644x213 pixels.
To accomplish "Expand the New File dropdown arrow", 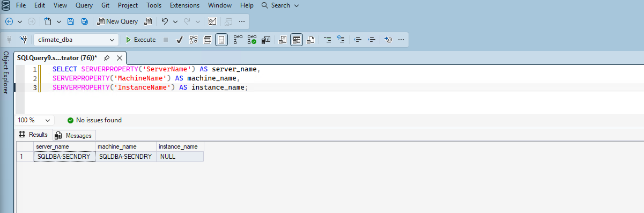I will 58,21.
